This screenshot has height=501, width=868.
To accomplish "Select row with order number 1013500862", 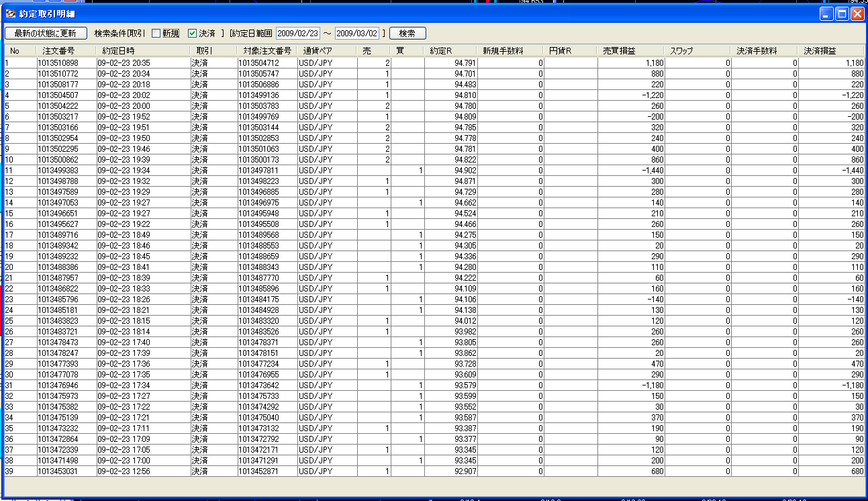I will 434,159.
